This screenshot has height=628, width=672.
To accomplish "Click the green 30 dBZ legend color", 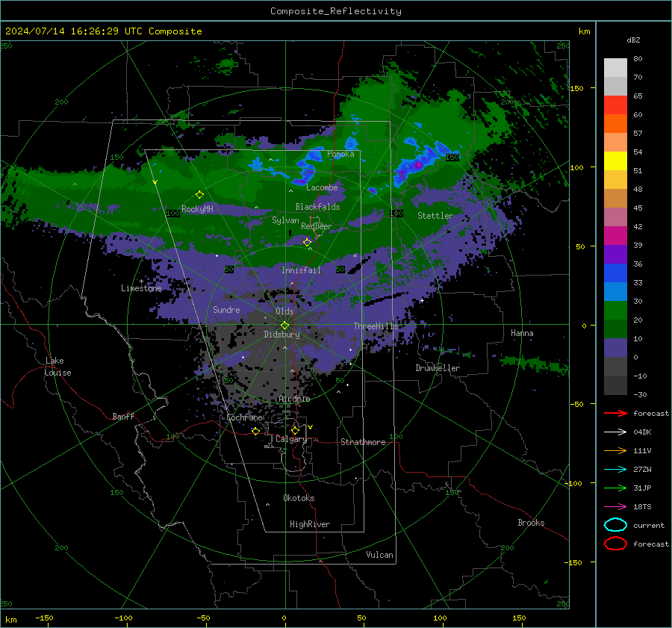I will pyautogui.click(x=615, y=310).
